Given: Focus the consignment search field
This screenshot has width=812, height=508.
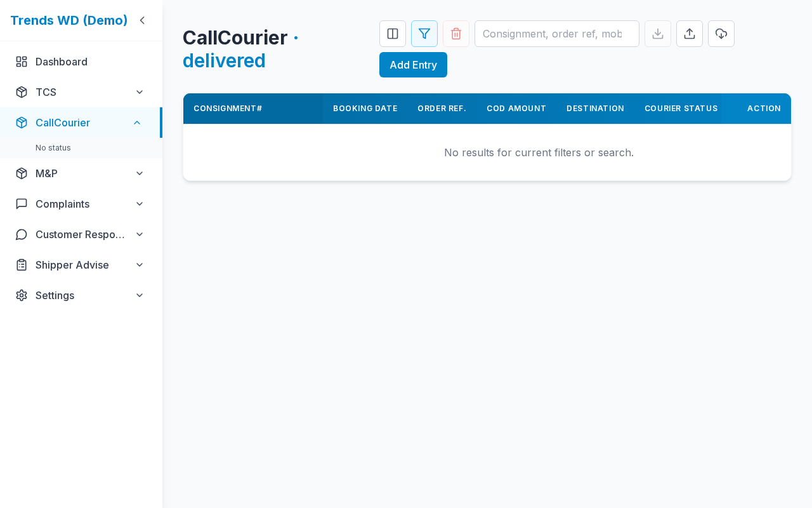Looking at the screenshot, I should (x=557, y=34).
